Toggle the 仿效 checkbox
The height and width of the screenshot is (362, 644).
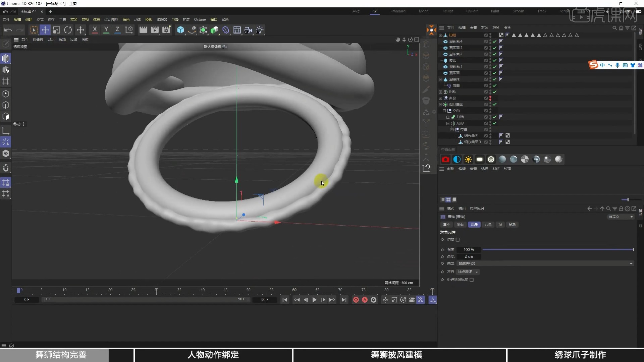[x=458, y=240]
